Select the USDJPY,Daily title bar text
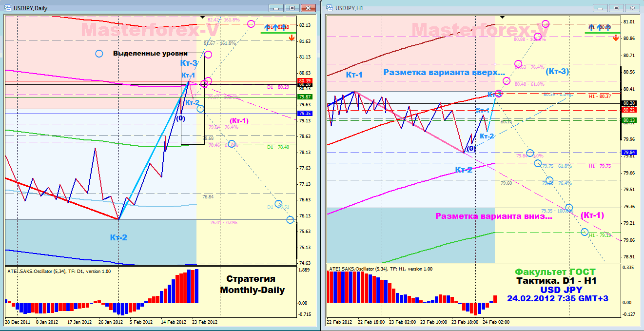 pos(30,8)
